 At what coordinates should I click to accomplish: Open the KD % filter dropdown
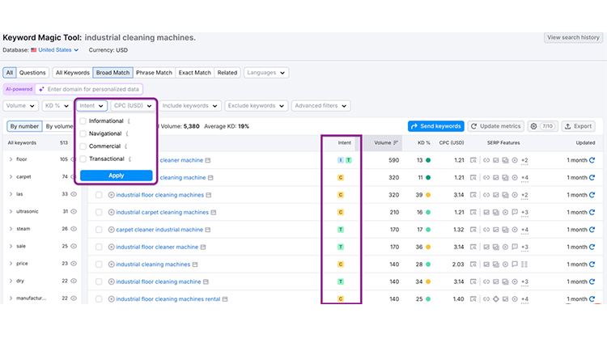coord(57,106)
